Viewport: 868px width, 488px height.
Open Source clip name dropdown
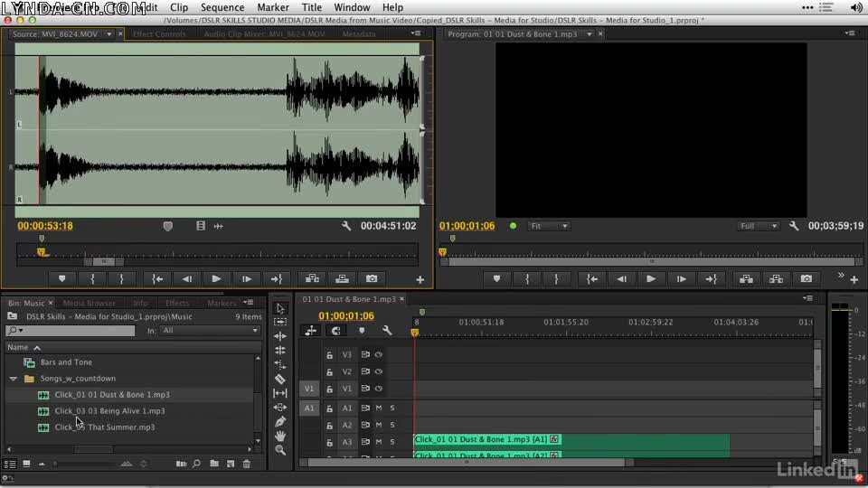coord(109,33)
